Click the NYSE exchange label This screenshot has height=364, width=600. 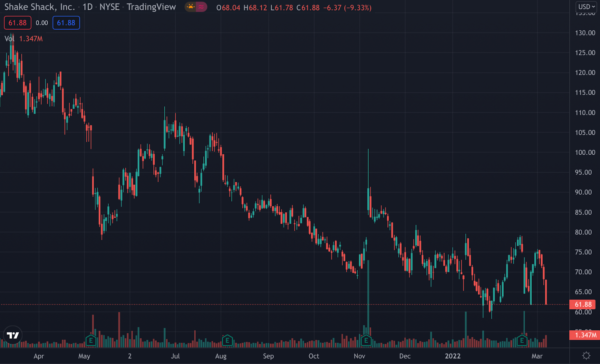pos(109,7)
